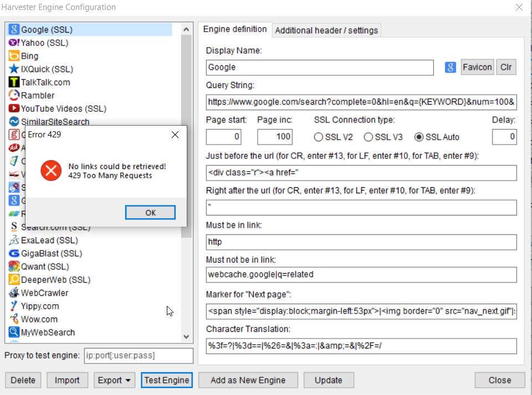Select the Qwant engine icon
The width and height of the screenshot is (532, 395).
tap(13, 266)
